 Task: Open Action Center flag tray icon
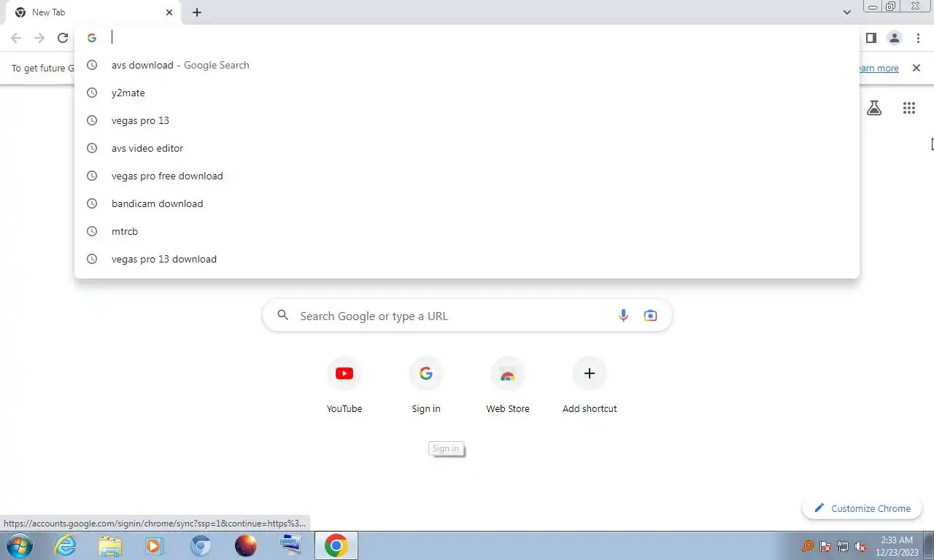[825, 546]
